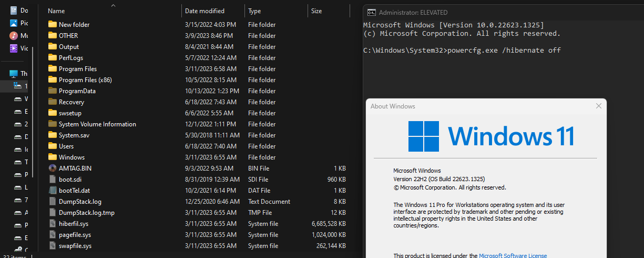Click DumpStack.log.tmp size 12 KB

point(338,212)
